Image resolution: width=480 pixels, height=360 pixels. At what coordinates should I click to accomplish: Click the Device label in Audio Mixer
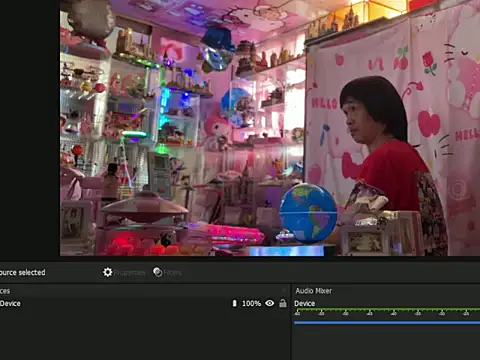click(305, 304)
